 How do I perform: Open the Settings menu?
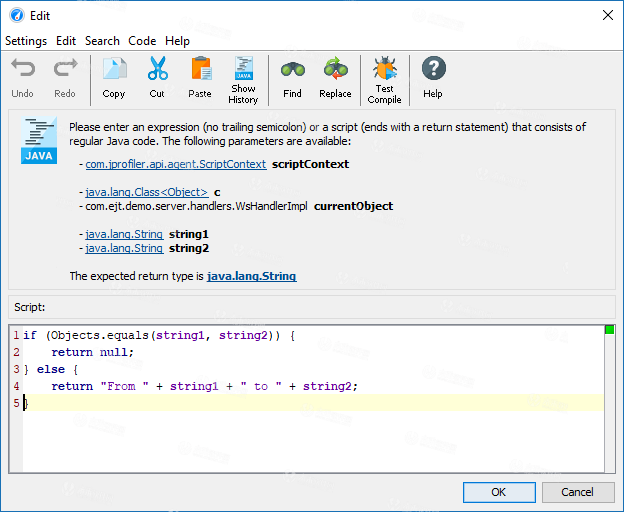[x=26, y=41]
